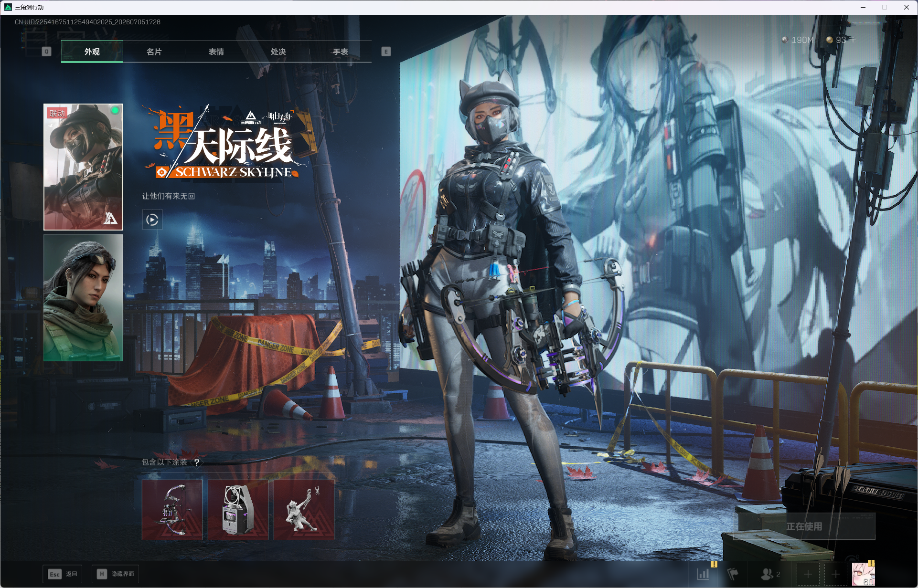The height and width of the screenshot is (588, 918).
Task: Click the second empty teammate slot
Action: coord(835,574)
